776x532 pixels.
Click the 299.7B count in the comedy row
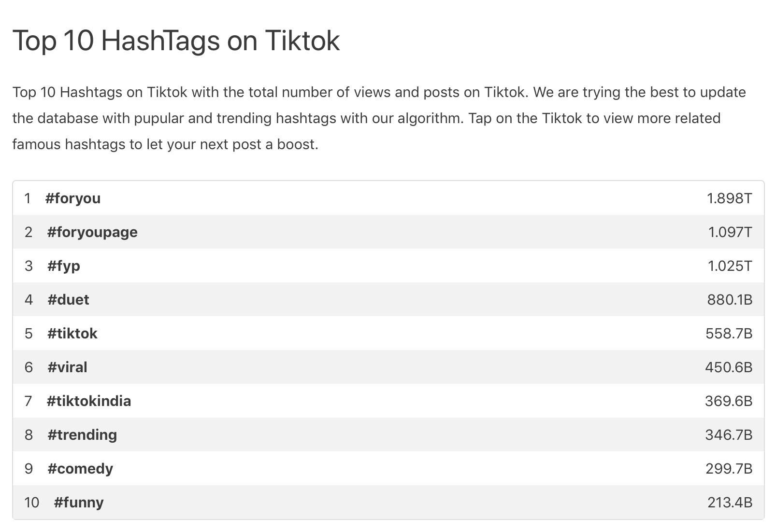tap(729, 469)
